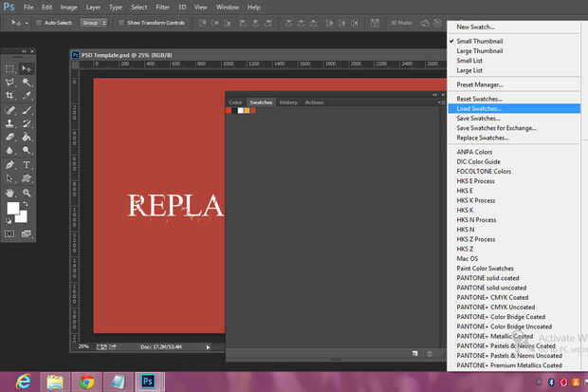
Task: Click the new swatch icon in Swatches panel
Action: 415,353
